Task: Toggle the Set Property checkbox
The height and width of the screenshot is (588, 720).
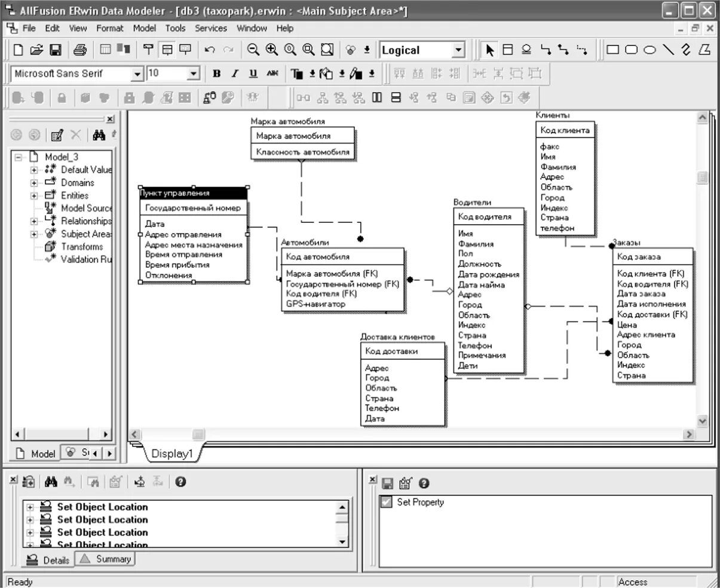Action: pos(387,502)
